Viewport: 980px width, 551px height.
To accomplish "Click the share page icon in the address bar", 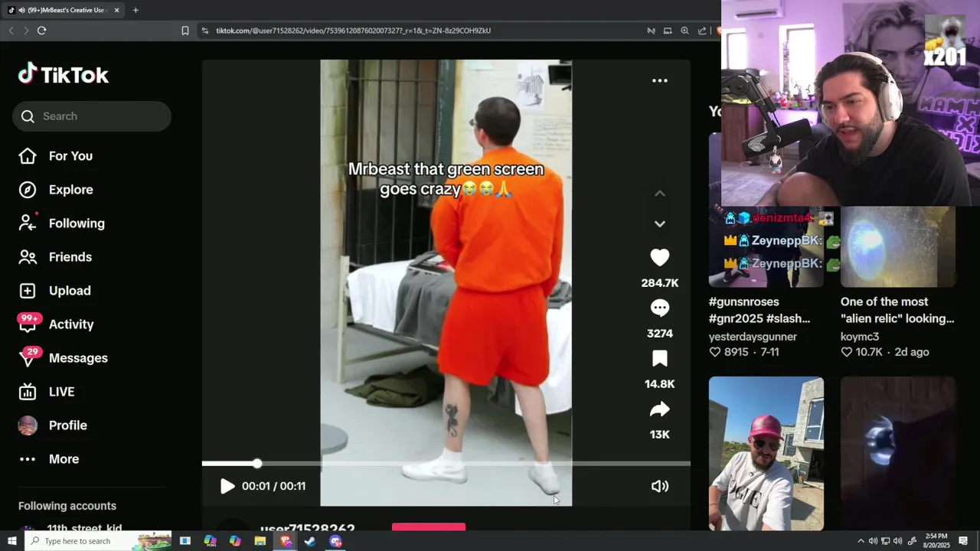I will [x=702, y=31].
